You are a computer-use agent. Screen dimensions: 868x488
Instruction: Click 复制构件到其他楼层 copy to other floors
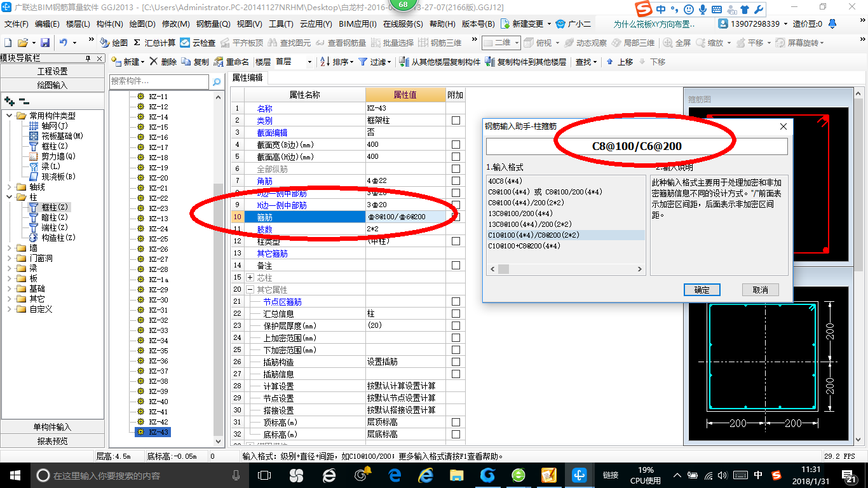526,62
